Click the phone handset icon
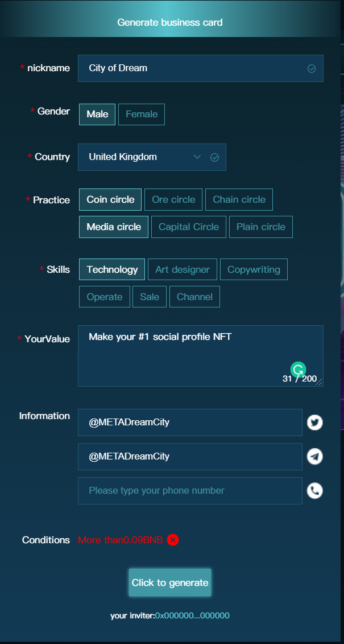This screenshot has height=644, width=344. 314,491
